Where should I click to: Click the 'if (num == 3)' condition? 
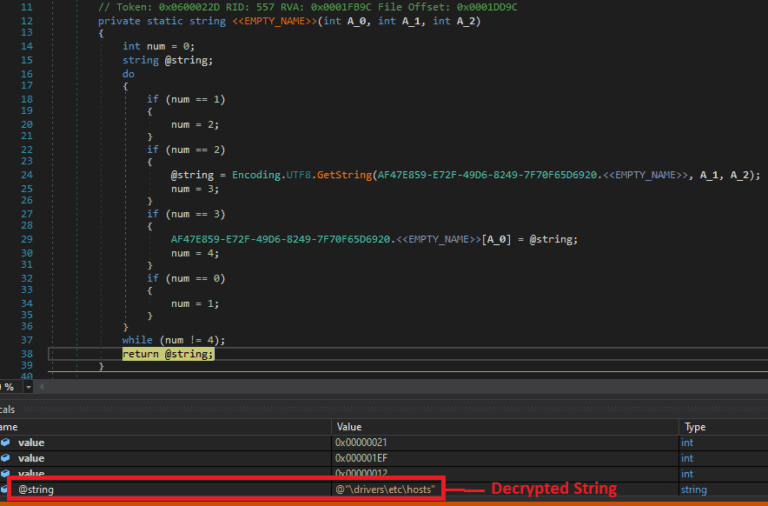186,214
